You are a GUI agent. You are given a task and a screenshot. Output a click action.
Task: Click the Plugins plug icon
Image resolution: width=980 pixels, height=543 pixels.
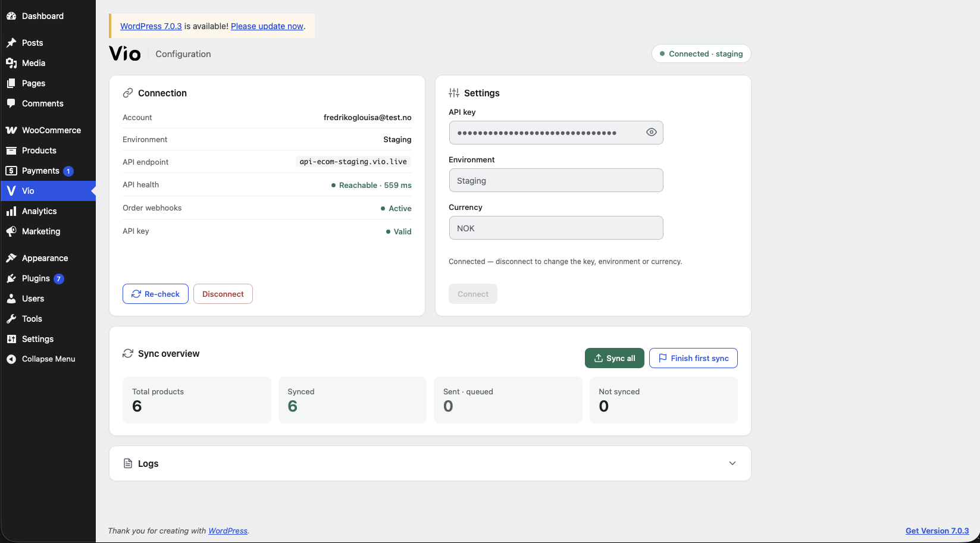click(x=11, y=278)
